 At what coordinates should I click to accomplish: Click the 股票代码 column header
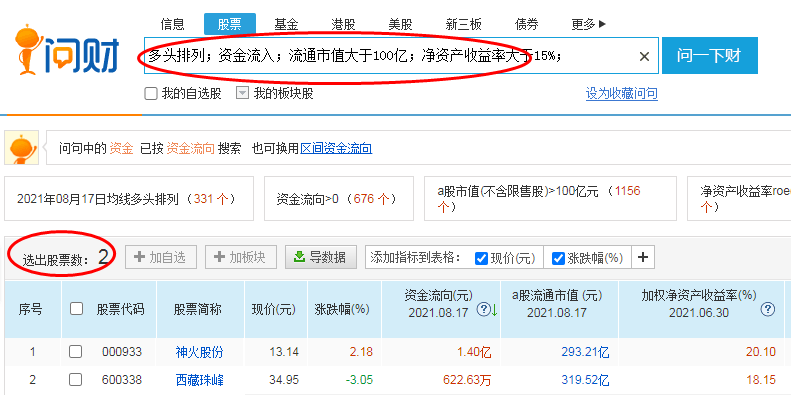[120, 309]
